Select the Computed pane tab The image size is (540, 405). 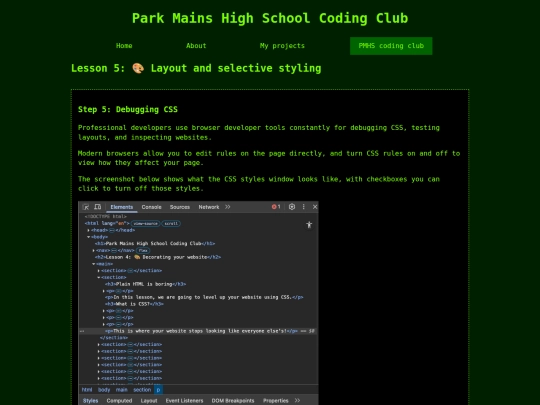pyautogui.click(x=119, y=401)
